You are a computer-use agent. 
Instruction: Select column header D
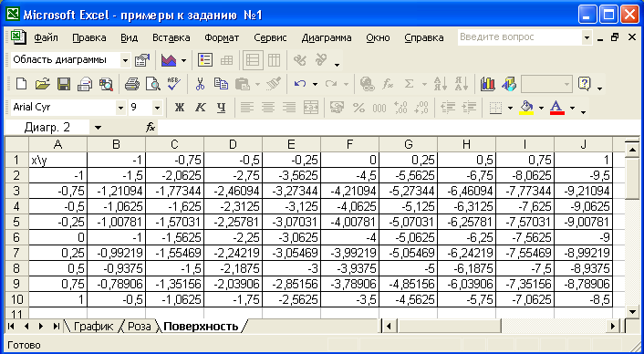pos(233,144)
